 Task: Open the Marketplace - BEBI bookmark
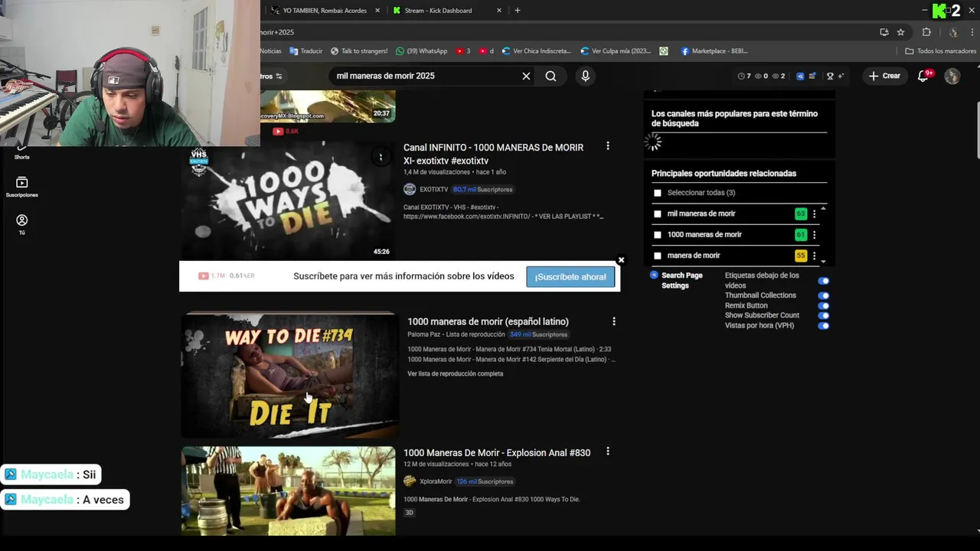click(x=714, y=51)
